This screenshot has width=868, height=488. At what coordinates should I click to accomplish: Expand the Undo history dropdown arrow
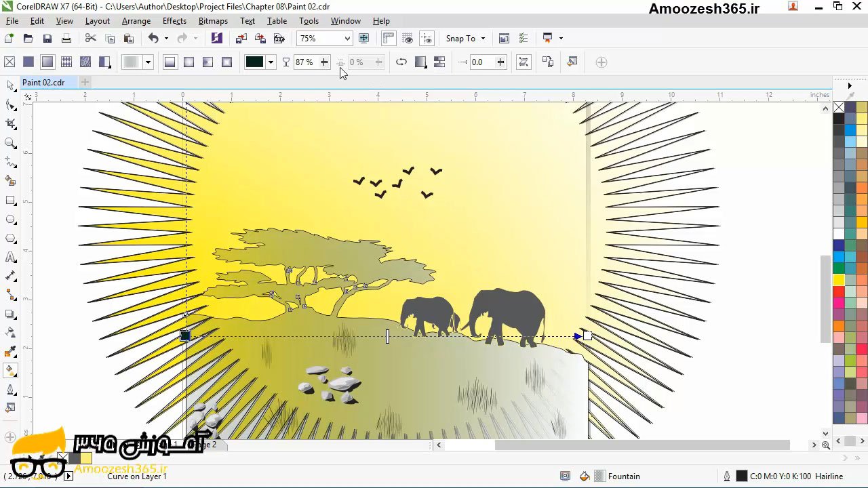(166, 39)
